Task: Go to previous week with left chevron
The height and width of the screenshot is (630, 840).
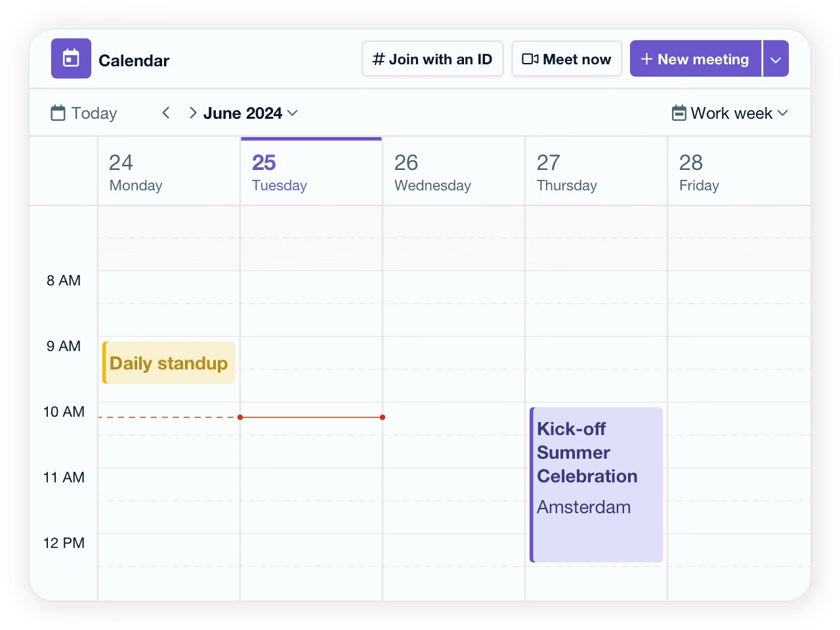Action: click(166, 113)
